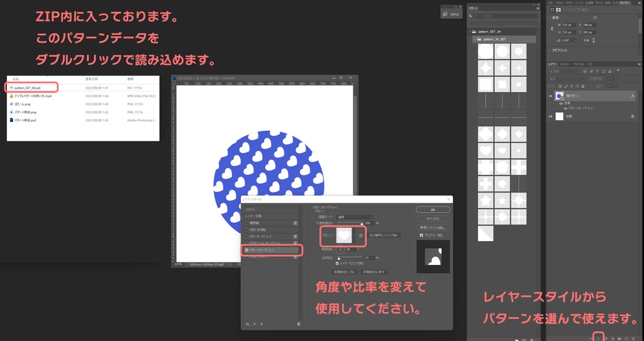Toggle visibility of the pattern overlay effect
644x341 pixels.
(565, 108)
